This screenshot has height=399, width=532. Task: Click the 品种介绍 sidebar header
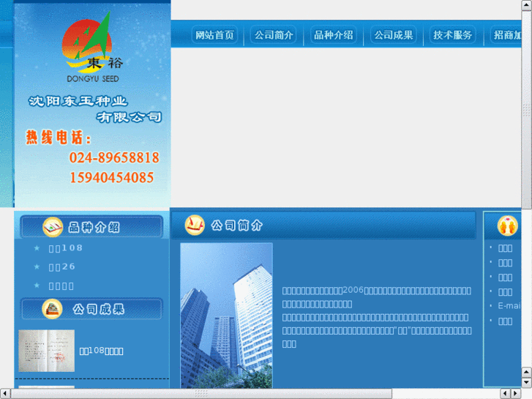[91, 227]
